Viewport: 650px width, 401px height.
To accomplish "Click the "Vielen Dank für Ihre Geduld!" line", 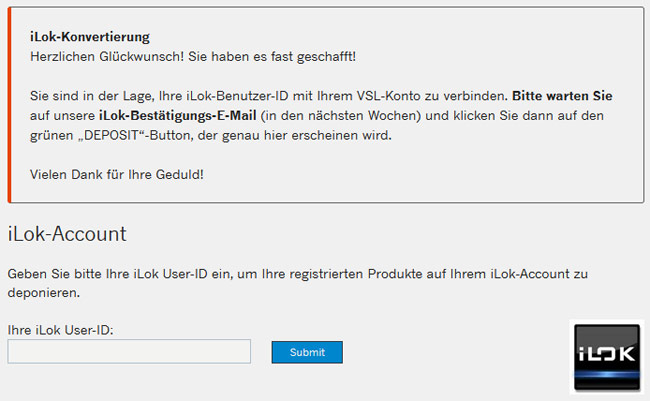I will pyautogui.click(x=116, y=174).
